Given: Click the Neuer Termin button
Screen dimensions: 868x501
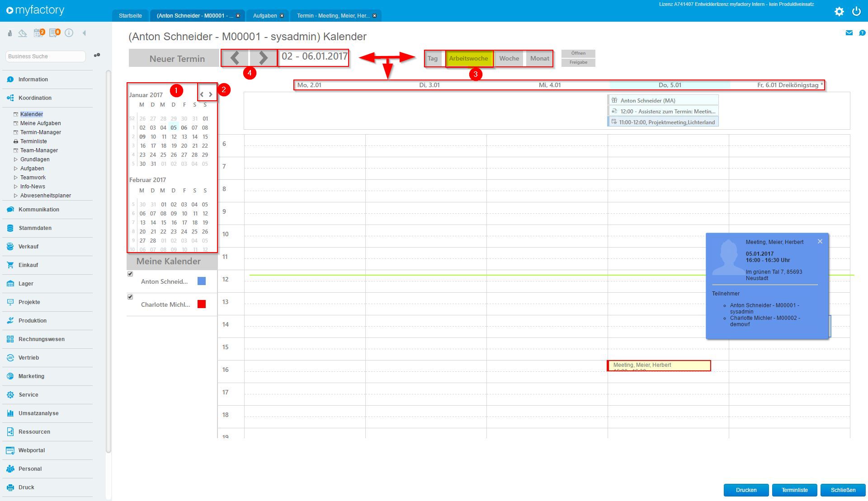Looking at the screenshot, I should click(x=174, y=58).
